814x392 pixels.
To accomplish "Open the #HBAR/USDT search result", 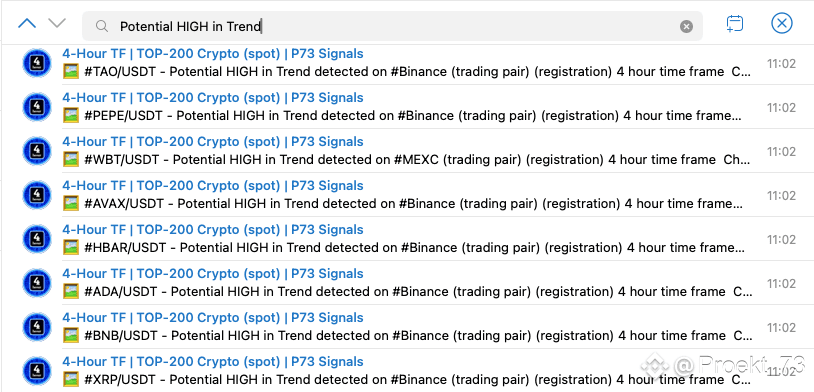I will click(x=407, y=239).
